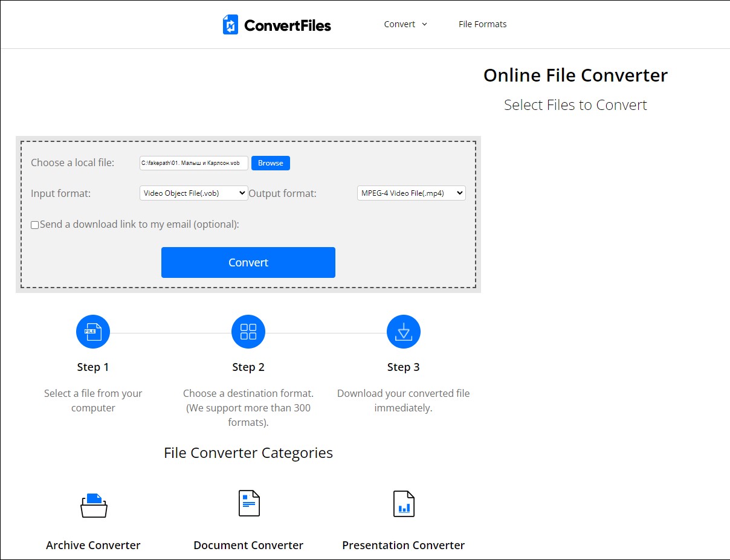Open the Archive Converter folder icon
Image resolution: width=730 pixels, height=560 pixels.
tap(94, 505)
